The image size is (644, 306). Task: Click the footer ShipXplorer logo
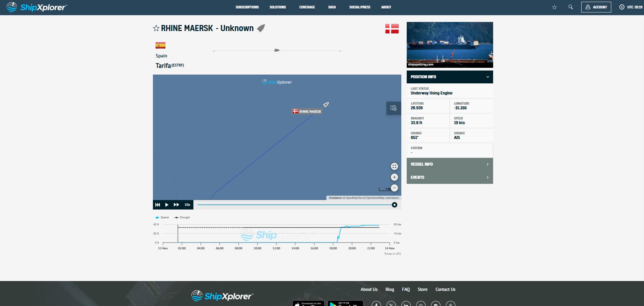[x=222, y=296]
